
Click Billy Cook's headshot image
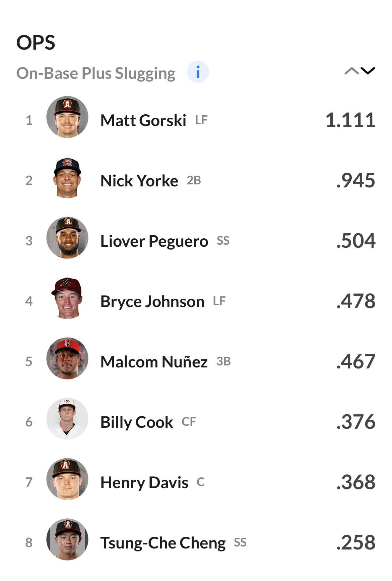(67, 419)
